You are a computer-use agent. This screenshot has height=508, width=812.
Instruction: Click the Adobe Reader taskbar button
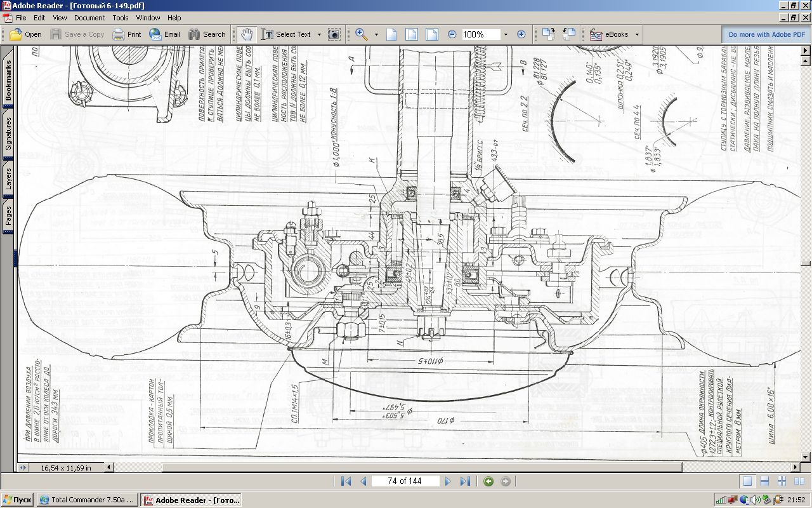pyautogui.click(x=192, y=500)
